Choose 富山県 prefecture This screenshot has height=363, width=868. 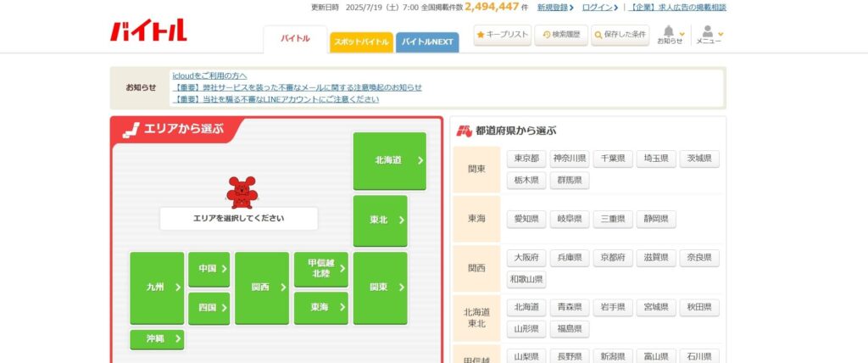pos(656,356)
